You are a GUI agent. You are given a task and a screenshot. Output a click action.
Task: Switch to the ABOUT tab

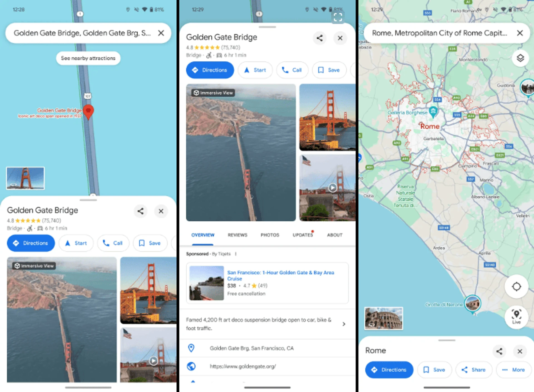(335, 235)
